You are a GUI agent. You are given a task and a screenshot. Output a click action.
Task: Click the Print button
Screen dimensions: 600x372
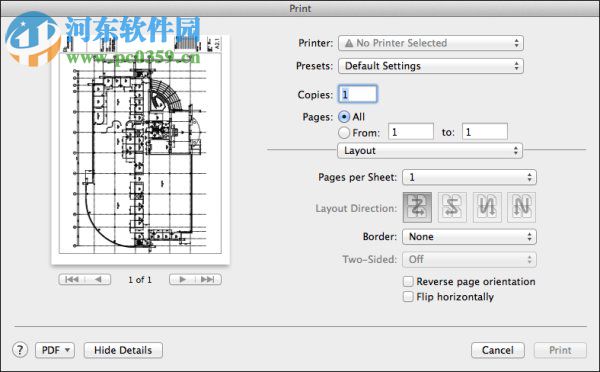click(x=560, y=350)
